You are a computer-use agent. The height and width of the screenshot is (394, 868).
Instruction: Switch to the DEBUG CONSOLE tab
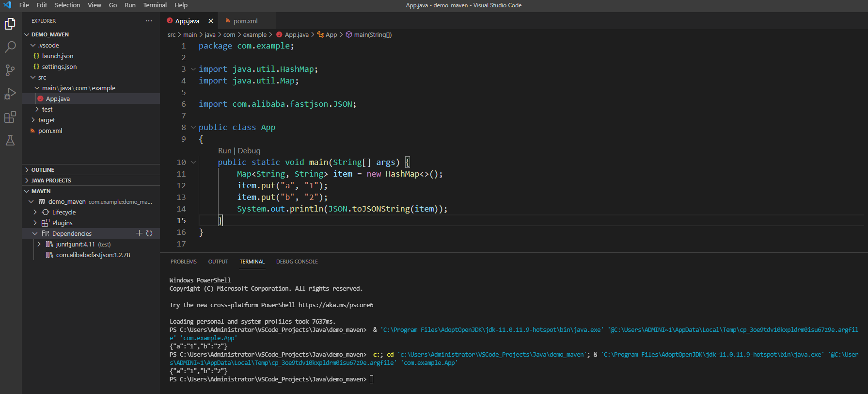point(297,262)
